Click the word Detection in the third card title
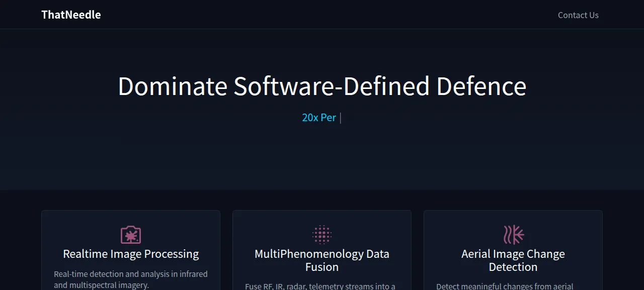 coord(513,267)
